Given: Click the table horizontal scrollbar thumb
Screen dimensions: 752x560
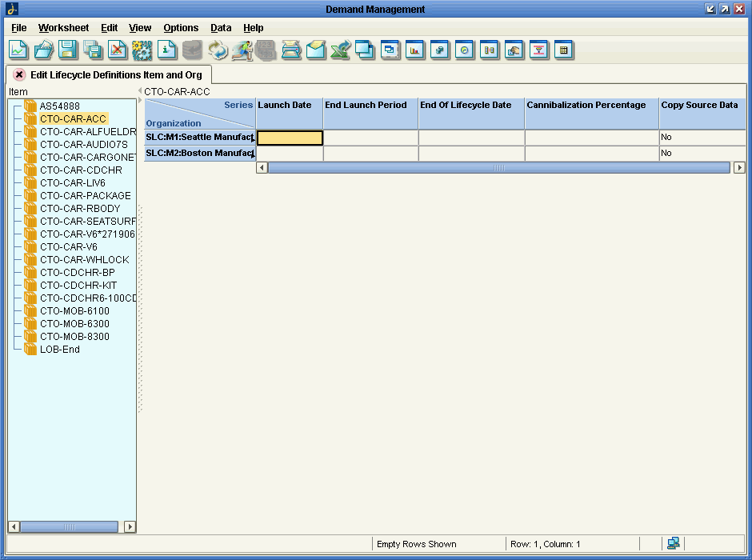Looking at the screenshot, I should (x=498, y=168).
